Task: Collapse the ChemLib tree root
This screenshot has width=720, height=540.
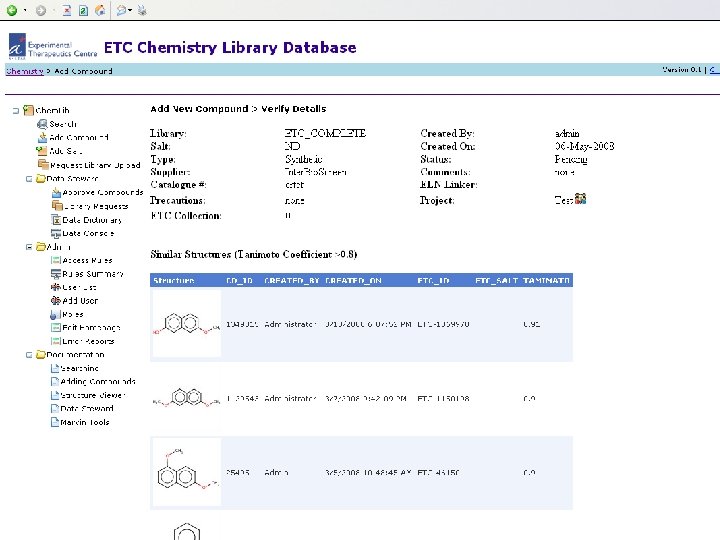Action: point(16,111)
